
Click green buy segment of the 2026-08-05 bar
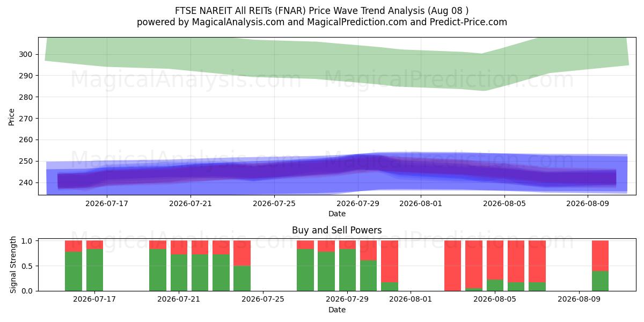pyautogui.click(x=495, y=285)
